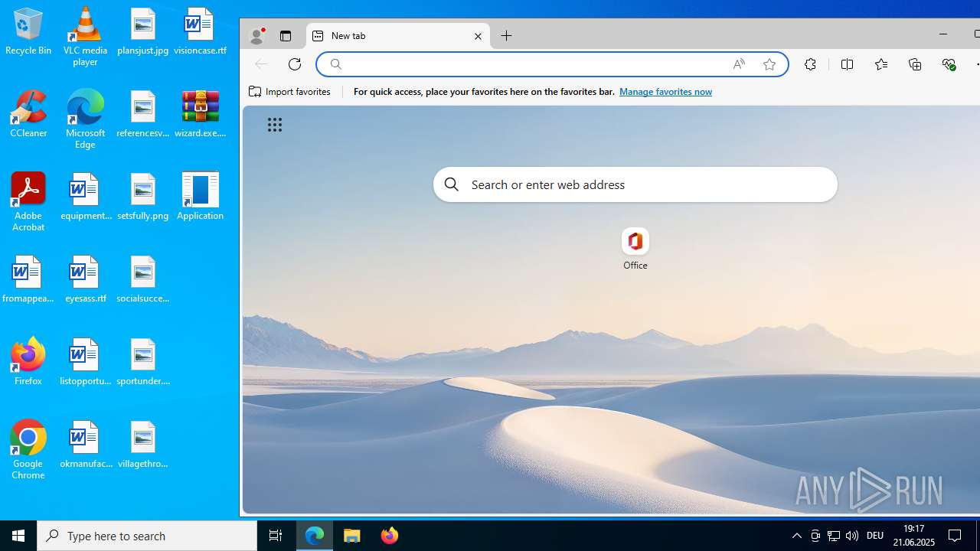Select CCleaner desktop shortcut
Image resolution: width=980 pixels, height=551 pixels.
(28, 114)
